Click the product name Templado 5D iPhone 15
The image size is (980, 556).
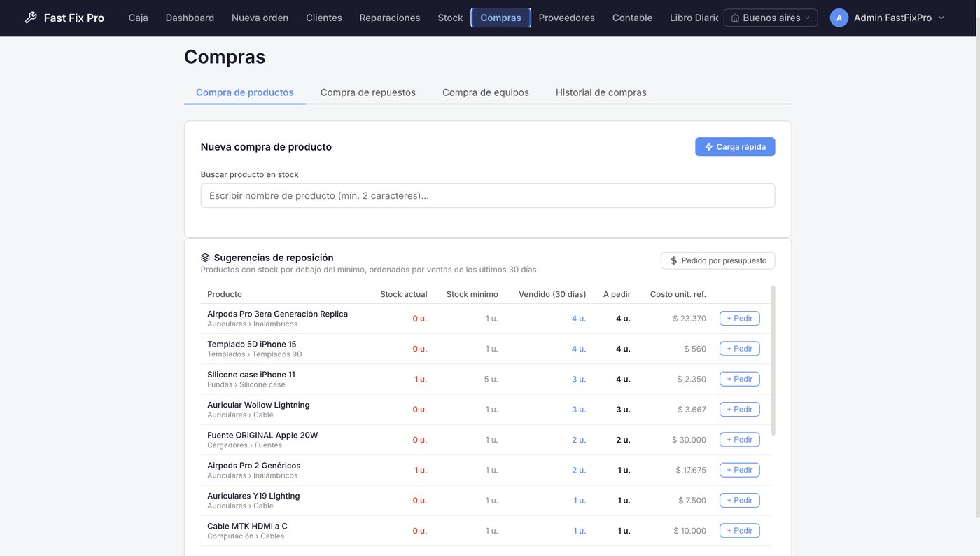[252, 344]
